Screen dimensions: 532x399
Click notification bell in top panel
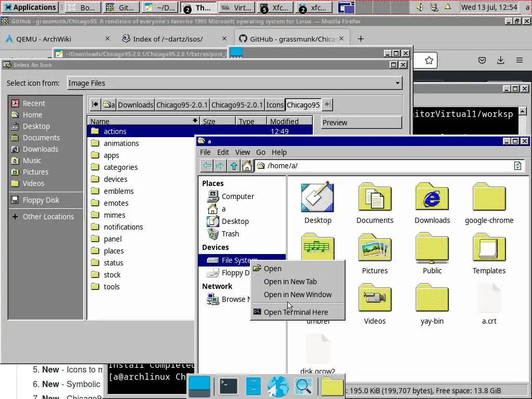click(x=448, y=7)
